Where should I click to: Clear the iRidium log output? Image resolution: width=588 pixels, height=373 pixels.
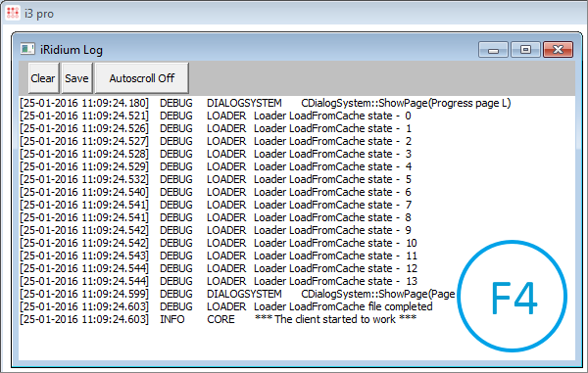44,78
